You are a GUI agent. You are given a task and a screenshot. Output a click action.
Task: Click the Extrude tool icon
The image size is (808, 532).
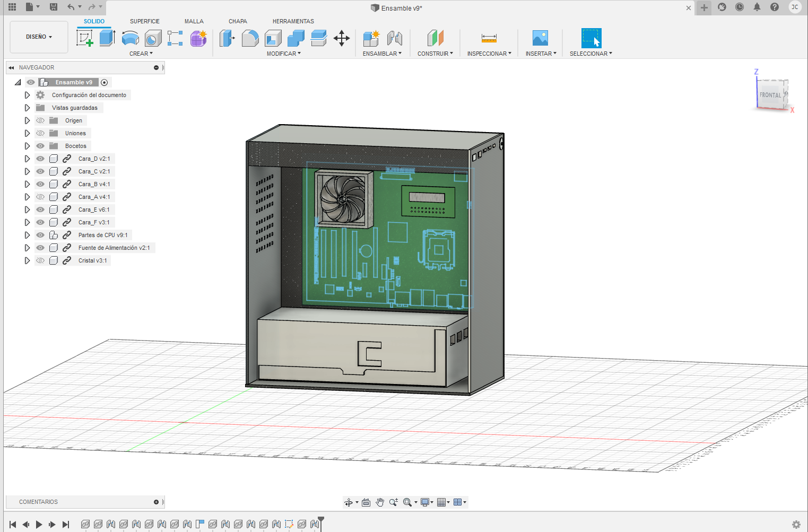pyautogui.click(x=107, y=38)
